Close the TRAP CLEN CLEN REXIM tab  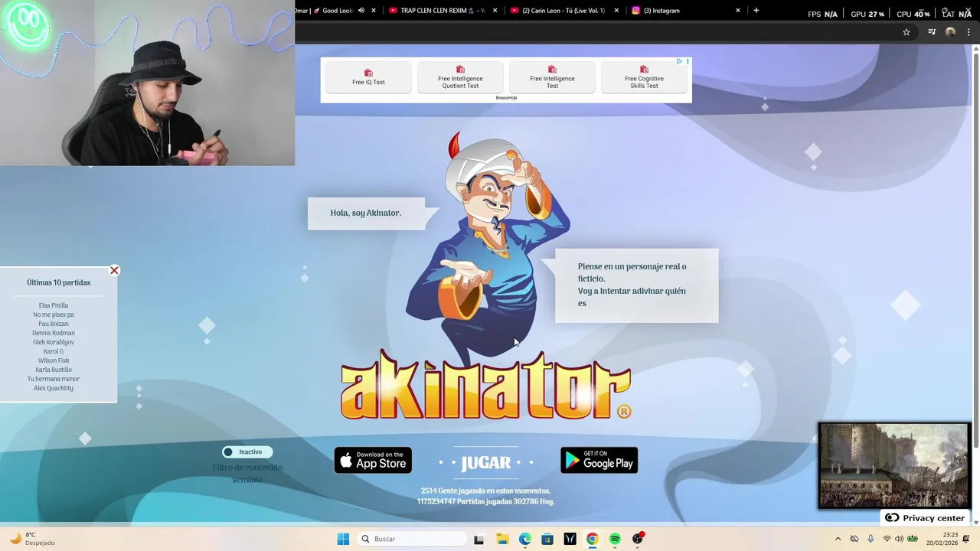click(495, 11)
